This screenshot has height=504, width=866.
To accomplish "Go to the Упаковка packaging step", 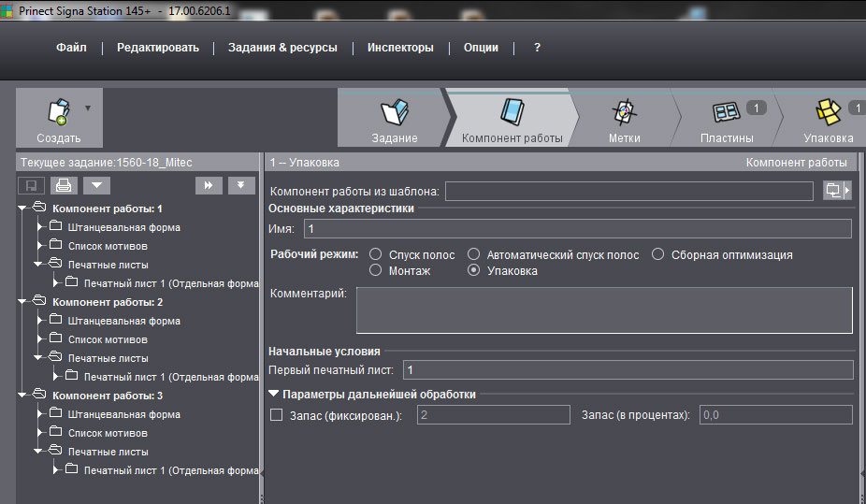I will [x=828, y=113].
